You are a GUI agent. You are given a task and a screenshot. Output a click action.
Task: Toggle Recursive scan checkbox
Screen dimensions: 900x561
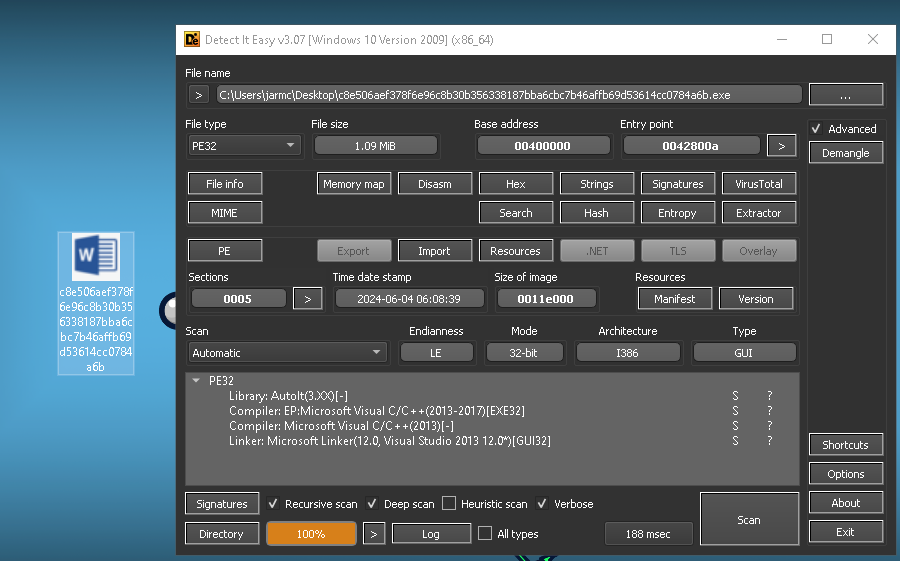pyautogui.click(x=273, y=504)
